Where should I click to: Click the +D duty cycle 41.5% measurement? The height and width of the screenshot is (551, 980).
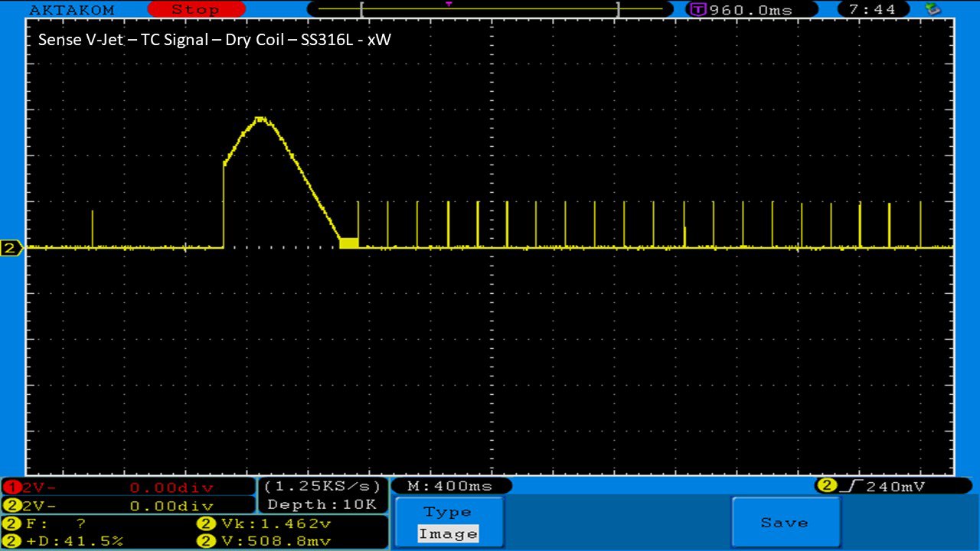64,541
